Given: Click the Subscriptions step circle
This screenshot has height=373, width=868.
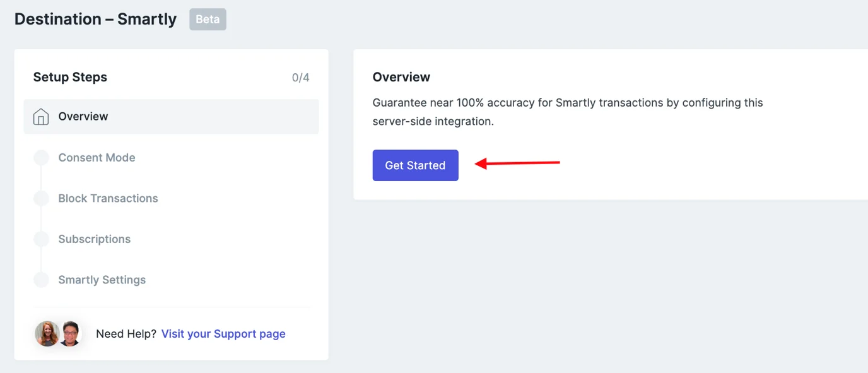Looking at the screenshot, I should tap(41, 239).
